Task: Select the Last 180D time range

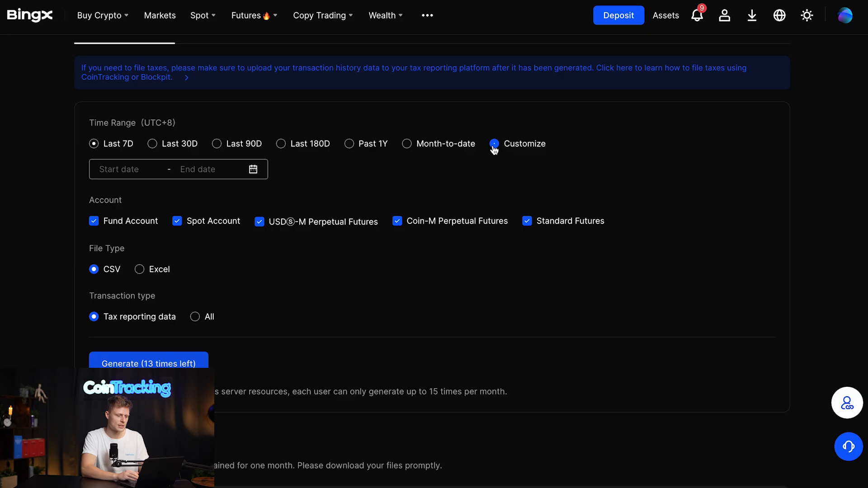Action: coord(303,144)
